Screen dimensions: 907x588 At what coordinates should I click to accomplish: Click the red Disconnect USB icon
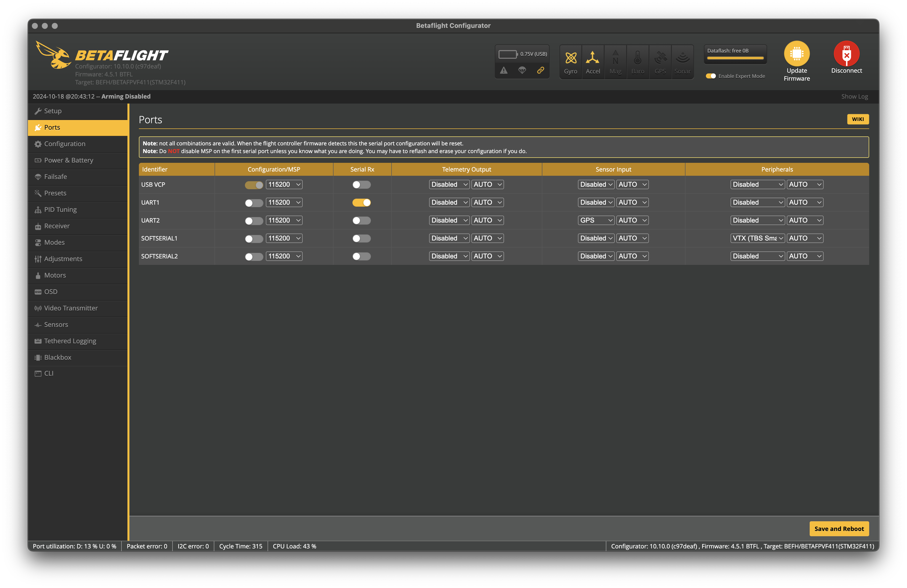[847, 54]
